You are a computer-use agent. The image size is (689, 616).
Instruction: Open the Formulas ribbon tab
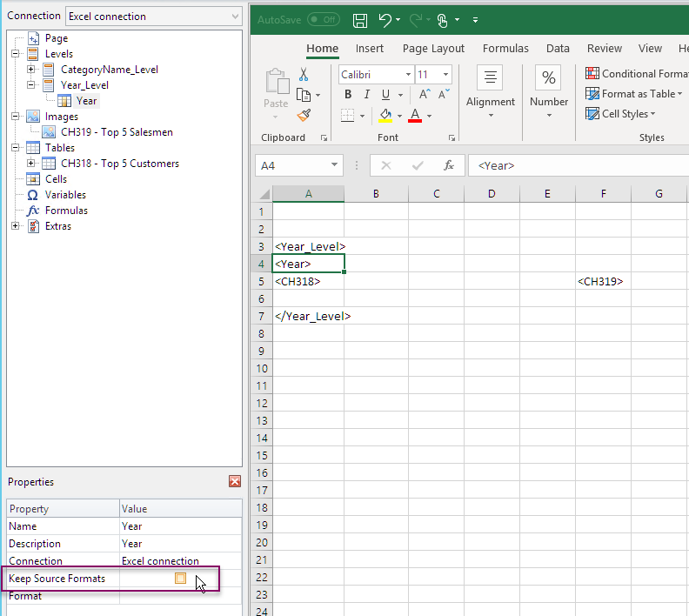pyautogui.click(x=505, y=49)
